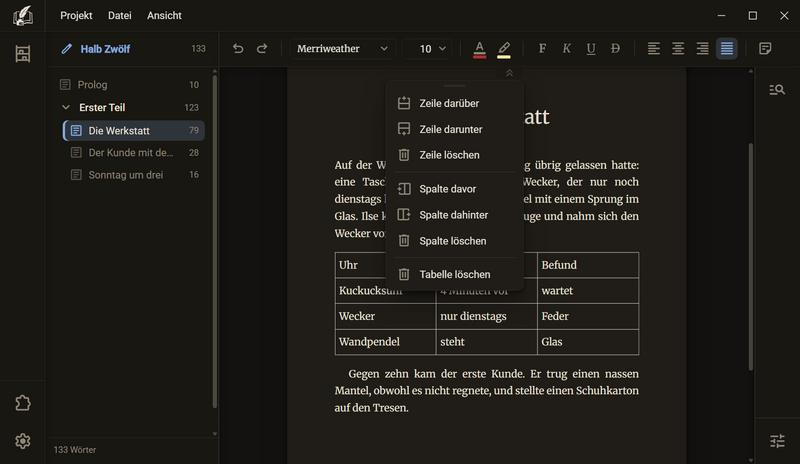Open the Merriweather font dropdown
Image resolution: width=800 pixels, height=464 pixels.
pos(343,48)
